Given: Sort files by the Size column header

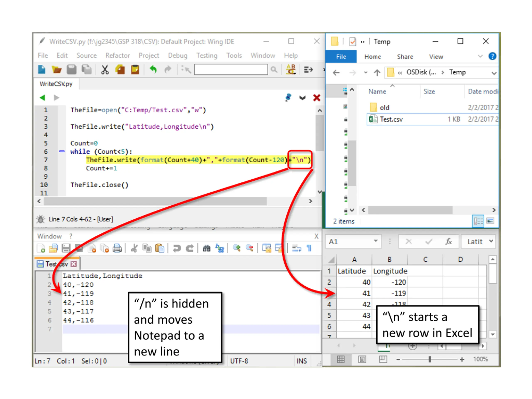Looking at the screenshot, I should click(x=429, y=92).
